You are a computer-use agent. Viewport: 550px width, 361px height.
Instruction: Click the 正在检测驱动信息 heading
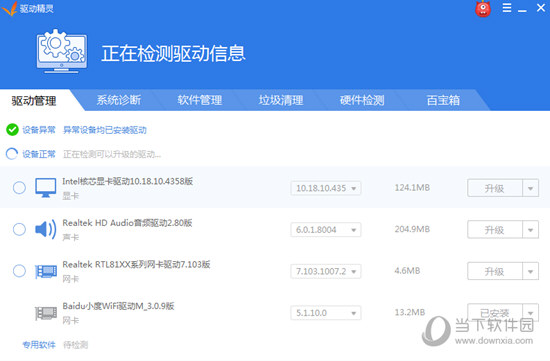pyautogui.click(x=173, y=53)
